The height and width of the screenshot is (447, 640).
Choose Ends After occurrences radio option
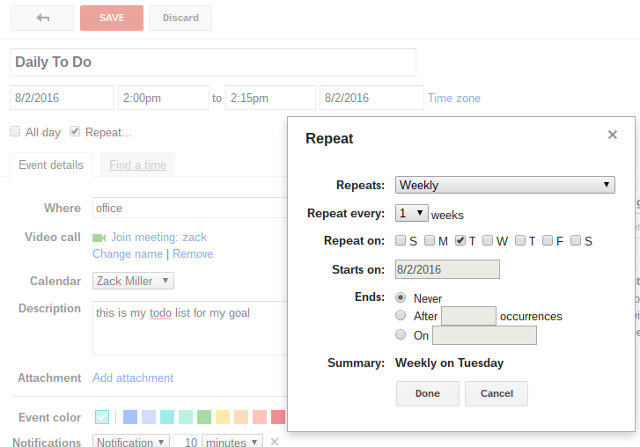click(x=401, y=316)
